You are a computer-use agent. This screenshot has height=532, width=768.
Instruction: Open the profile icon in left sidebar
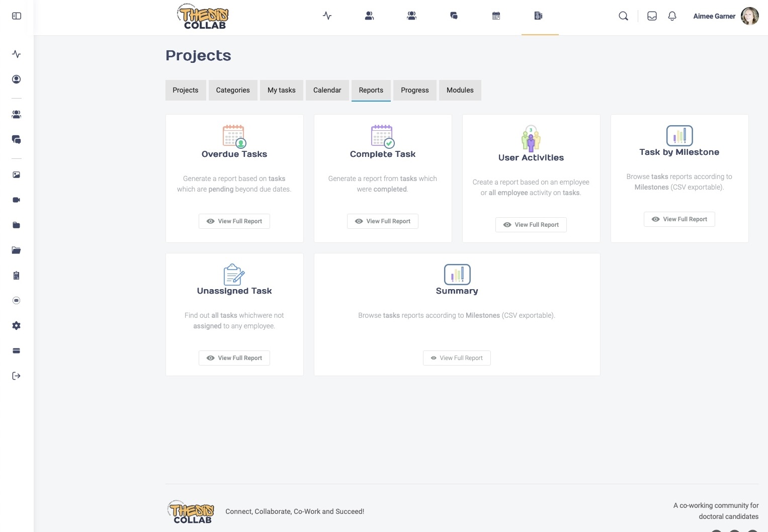click(17, 79)
